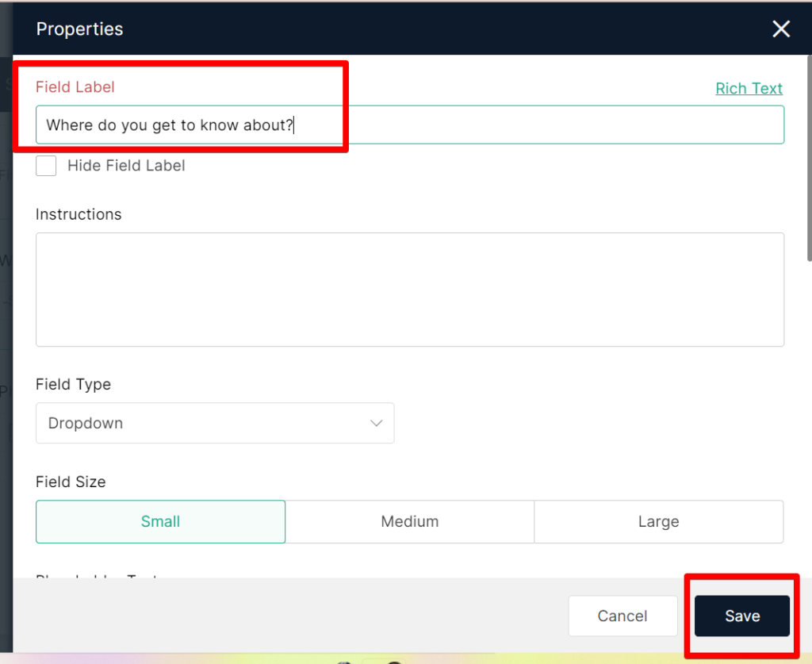Screen dimensions: 812x664
Task: Select the Small field size
Action: [x=160, y=521]
